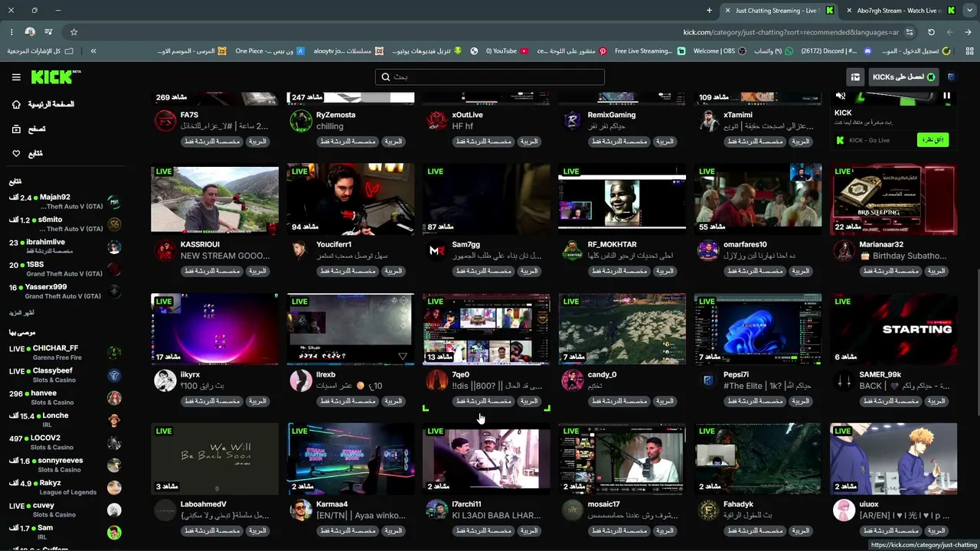Screen dimensions: 980x551
Task: Open sonnyreeves recommended channel
Action: [x=65, y=465]
